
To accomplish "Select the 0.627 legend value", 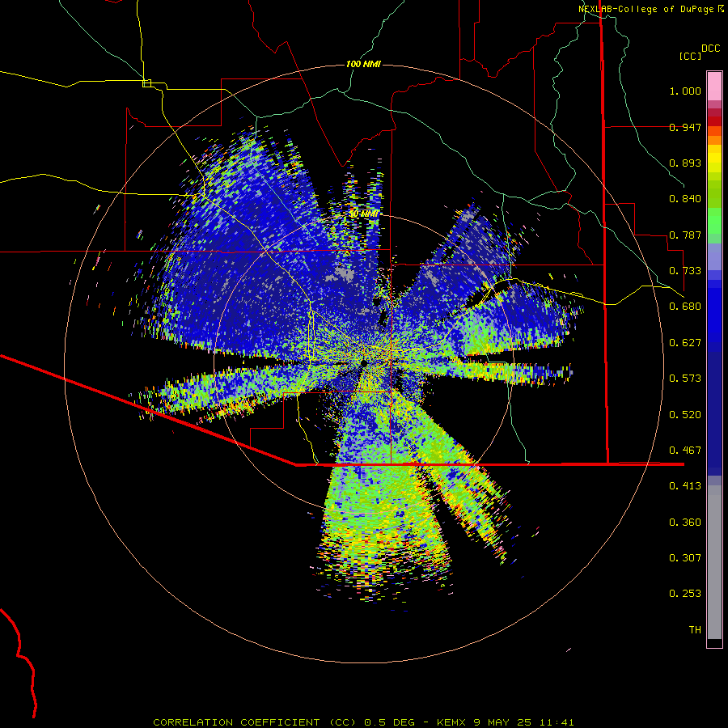I will (685, 343).
